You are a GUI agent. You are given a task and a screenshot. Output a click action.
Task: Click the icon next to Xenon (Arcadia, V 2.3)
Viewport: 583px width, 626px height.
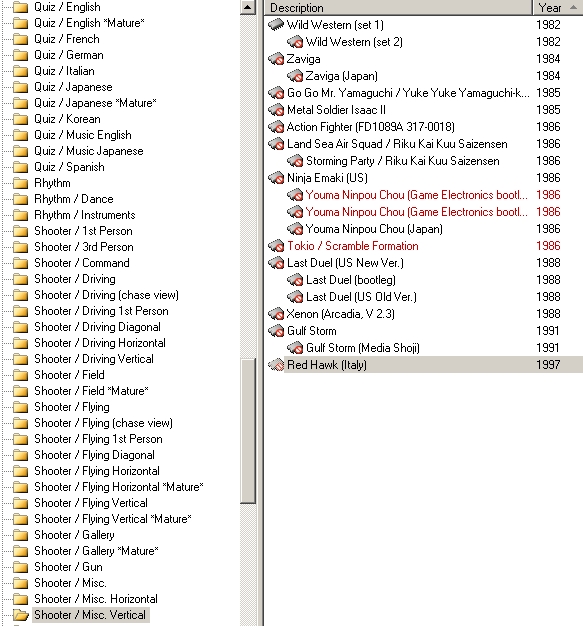[276, 314]
